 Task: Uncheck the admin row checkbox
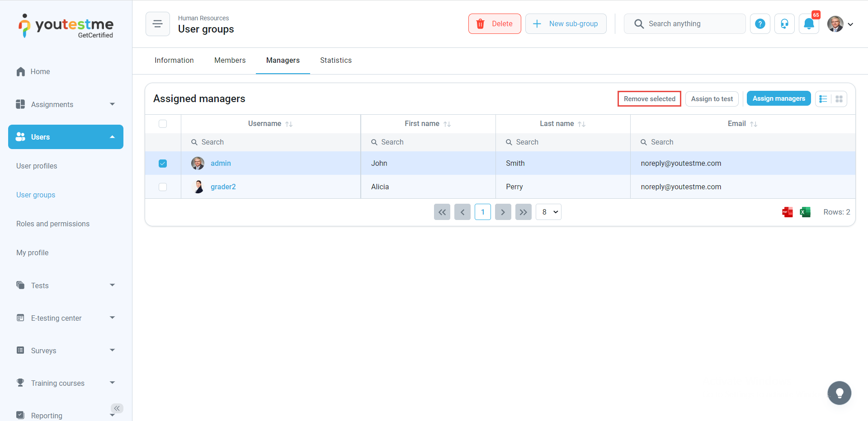tap(163, 164)
